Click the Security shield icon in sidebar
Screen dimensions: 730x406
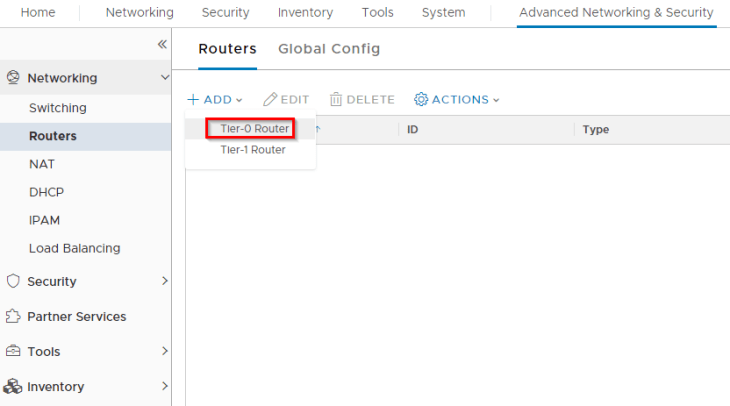13,282
